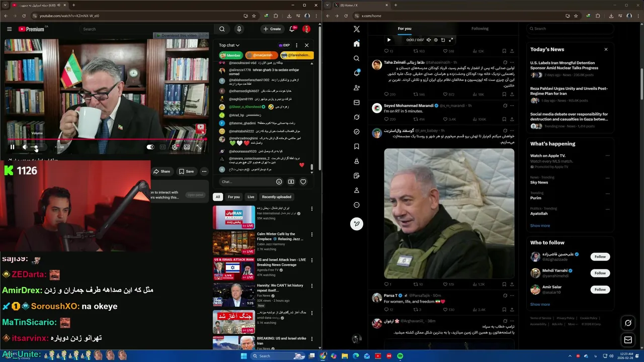Play the video in top X post

click(388, 40)
